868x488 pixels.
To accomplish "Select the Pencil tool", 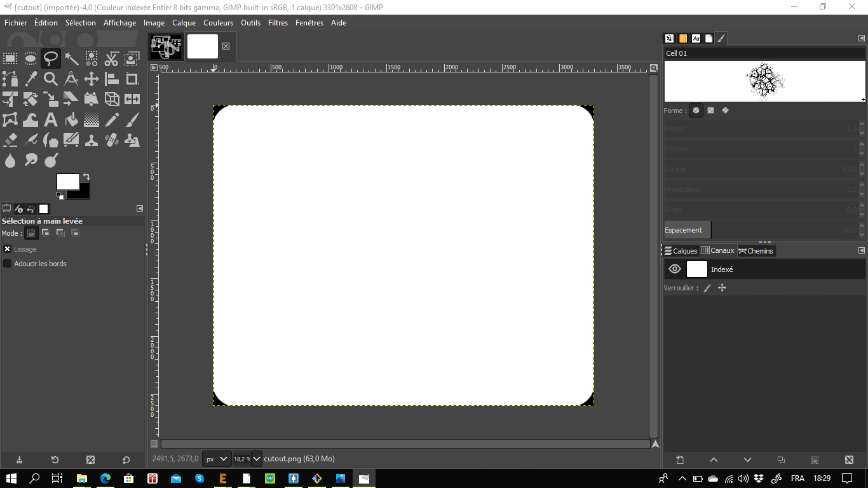I will 112,120.
